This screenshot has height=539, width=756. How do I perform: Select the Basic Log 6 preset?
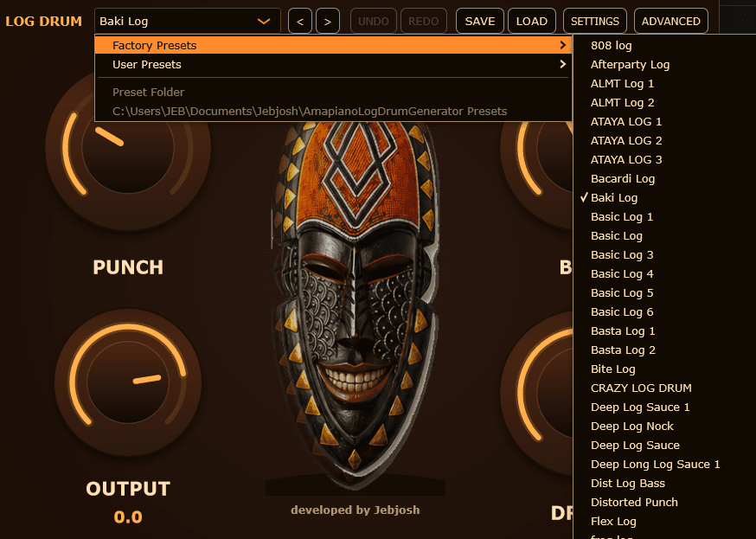click(665, 312)
